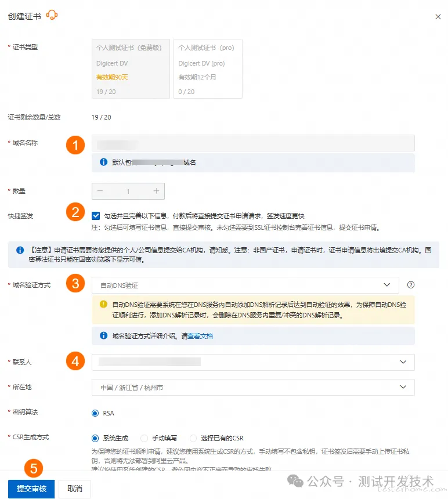Click the 取消 button
Image resolution: width=448 pixels, height=499 pixels.
(x=75, y=489)
